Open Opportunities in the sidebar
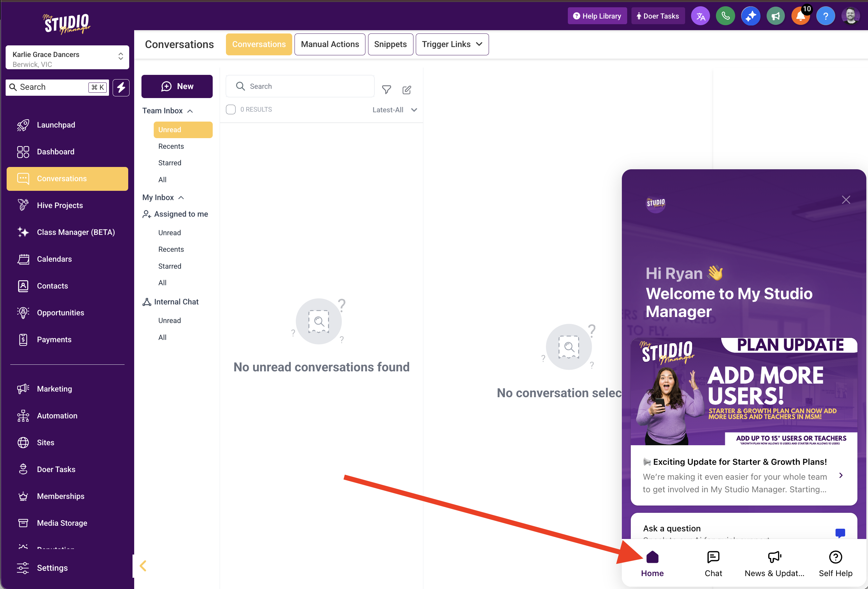Screen dimensions: 868x589 (x=67, y=313)
